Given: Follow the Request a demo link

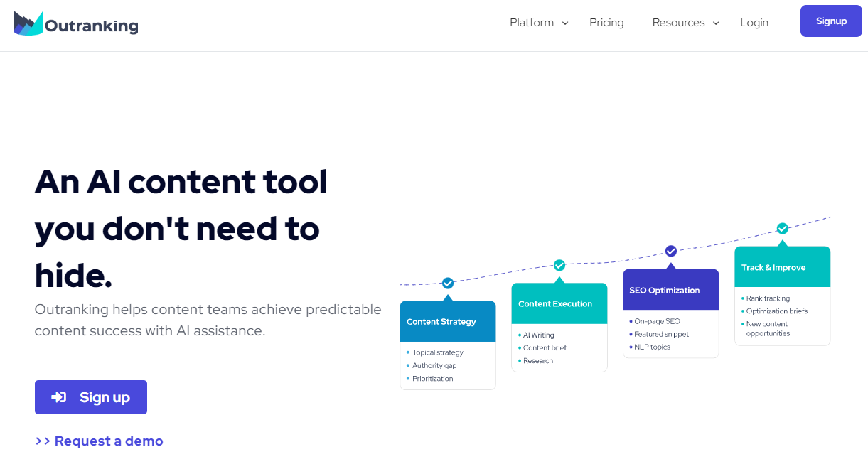Looking at the screenshot, I should pyautogui.click(x=100, y=441).
